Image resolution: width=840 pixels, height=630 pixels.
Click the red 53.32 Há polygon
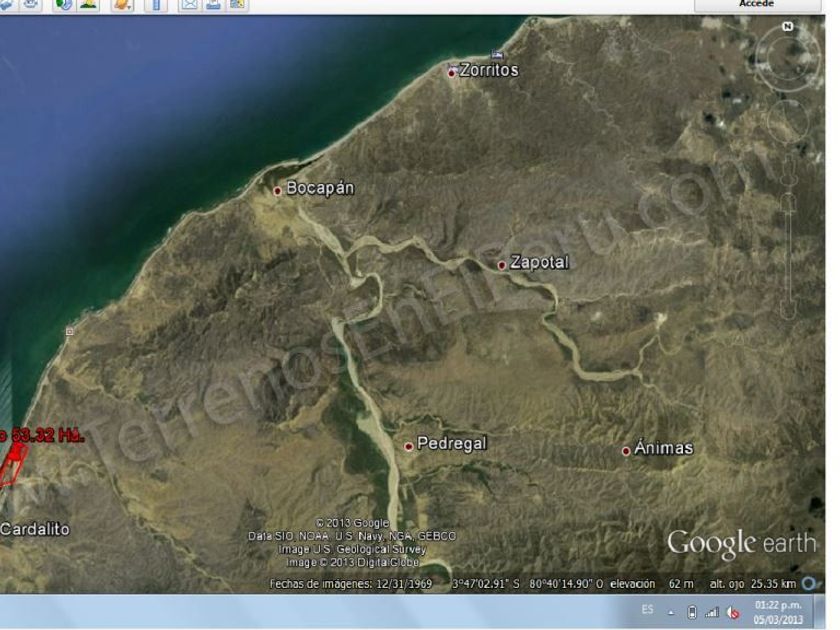point(13,465)
